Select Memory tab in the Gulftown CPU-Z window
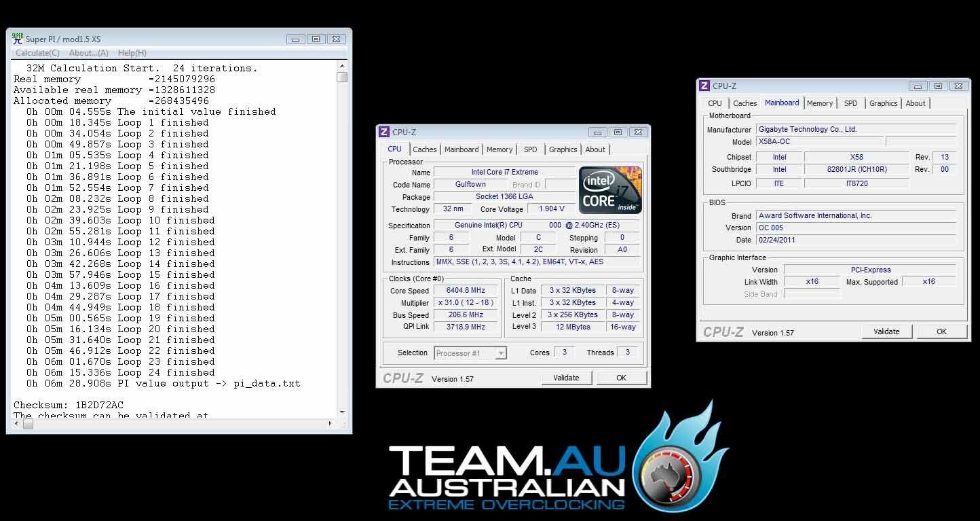The width and height of the screenshot is (980, 521). pyautogui.click(x=500, y=149)
